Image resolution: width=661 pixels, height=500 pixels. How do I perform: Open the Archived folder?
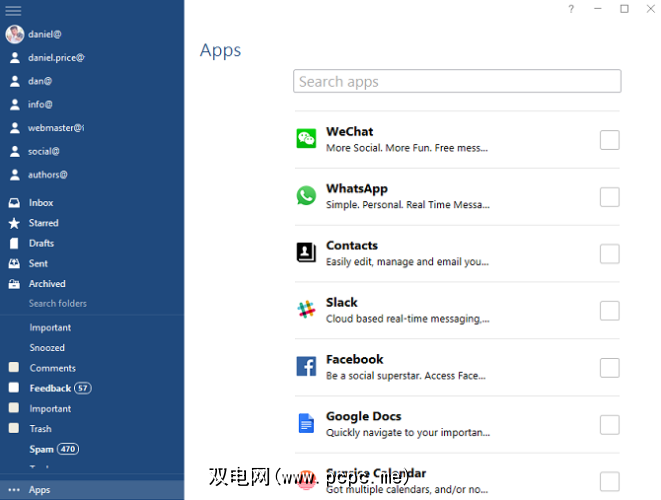click(47, 284)
